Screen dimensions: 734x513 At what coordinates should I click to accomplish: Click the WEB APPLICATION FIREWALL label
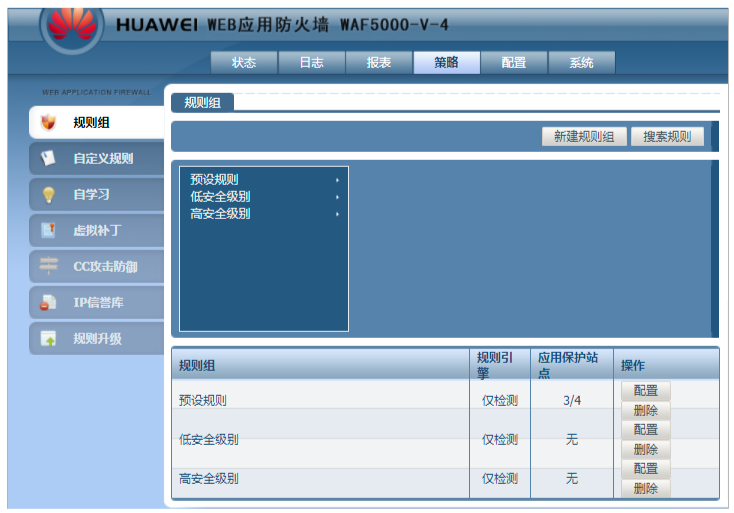(97, 92)
